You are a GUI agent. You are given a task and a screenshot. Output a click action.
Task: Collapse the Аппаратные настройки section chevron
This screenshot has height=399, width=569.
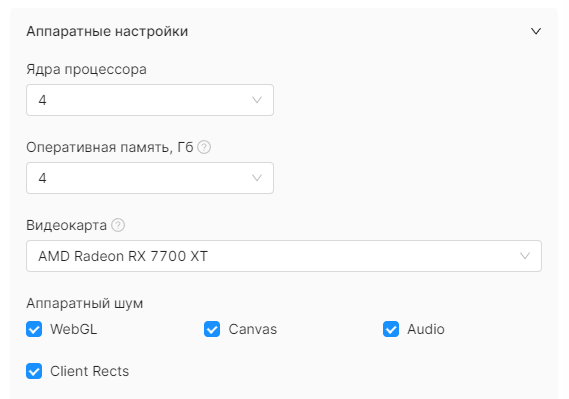click(536, 31)
